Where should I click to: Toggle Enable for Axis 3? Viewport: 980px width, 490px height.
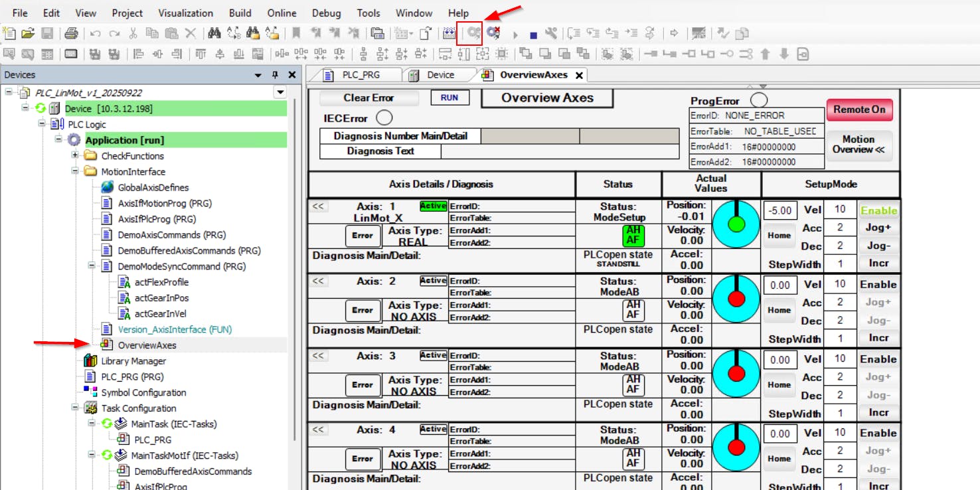[878, 359]
